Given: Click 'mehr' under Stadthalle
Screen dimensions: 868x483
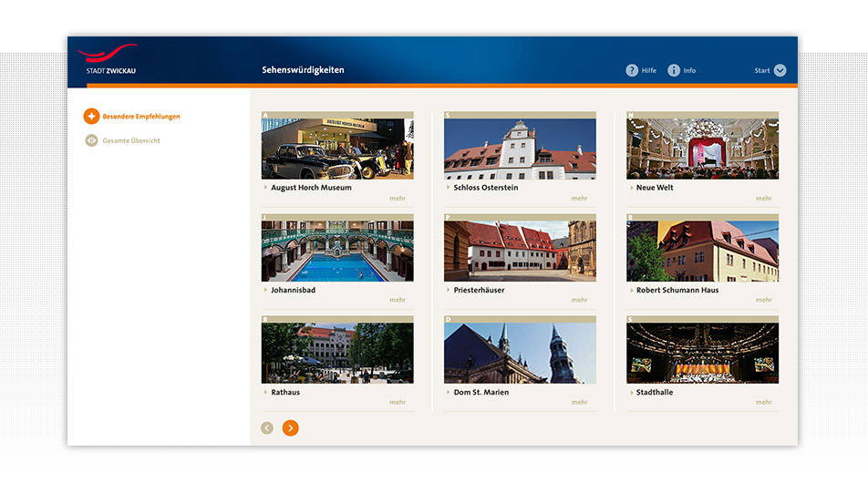Looking at the screenshot, I should point(763,402).
